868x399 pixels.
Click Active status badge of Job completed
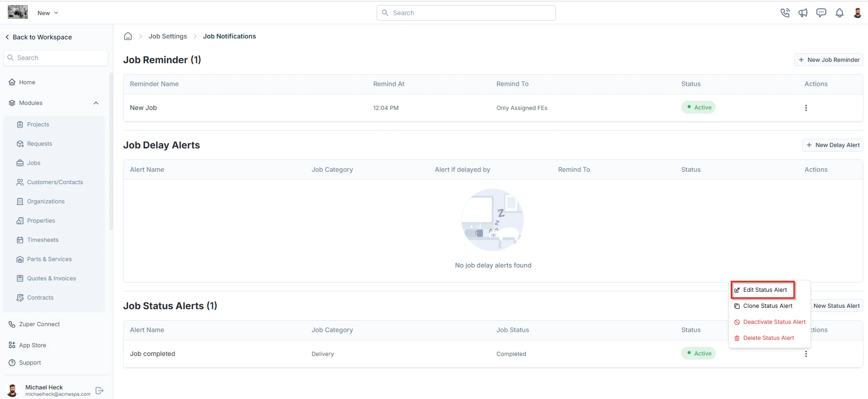pos(698,354)
